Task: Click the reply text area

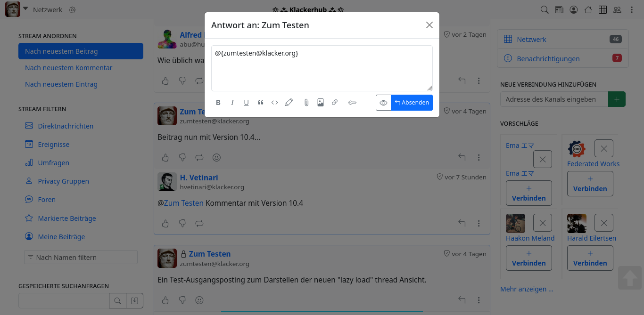Action: 322,68
